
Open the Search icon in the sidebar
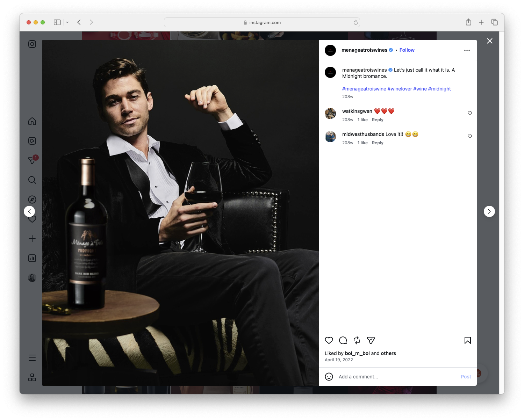(x=32, y=180)
